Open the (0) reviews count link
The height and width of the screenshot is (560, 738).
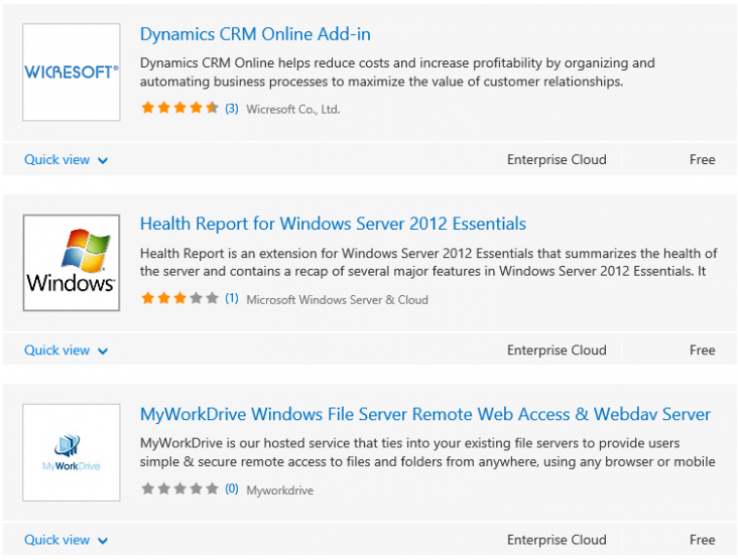pyautogui.click(x=231, y=489)
